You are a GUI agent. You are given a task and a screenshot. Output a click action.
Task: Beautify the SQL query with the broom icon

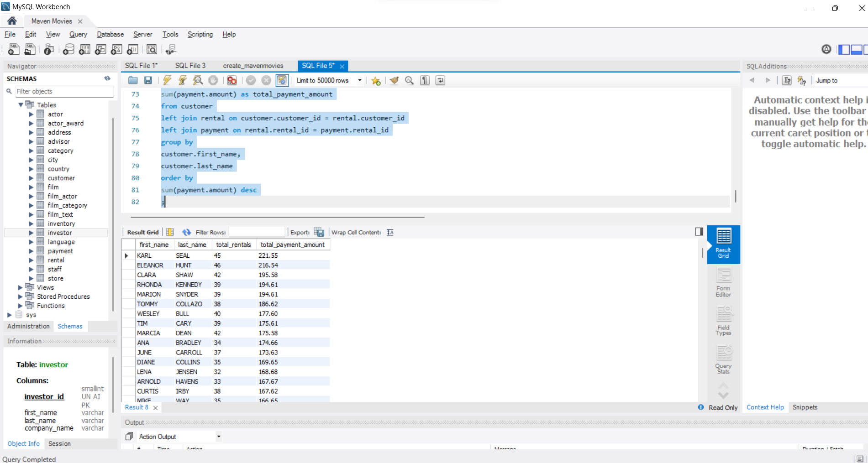click(x=395, y=80)
